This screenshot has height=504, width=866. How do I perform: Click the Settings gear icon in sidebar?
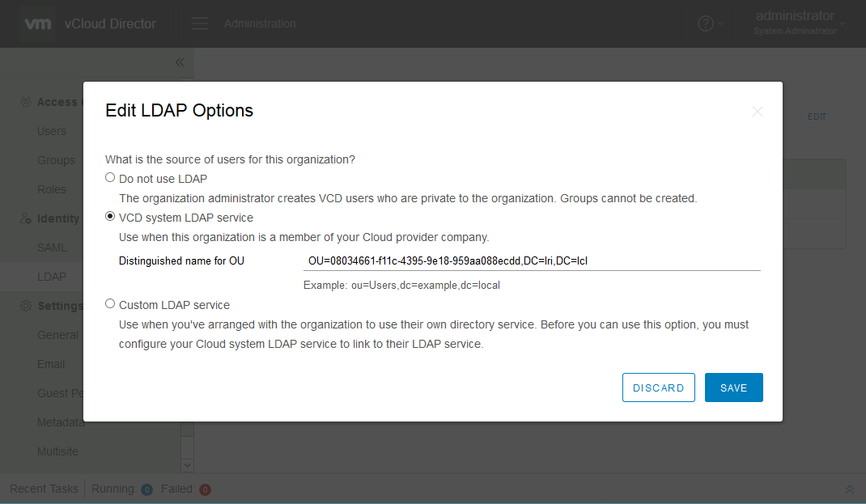click(25, 306)
